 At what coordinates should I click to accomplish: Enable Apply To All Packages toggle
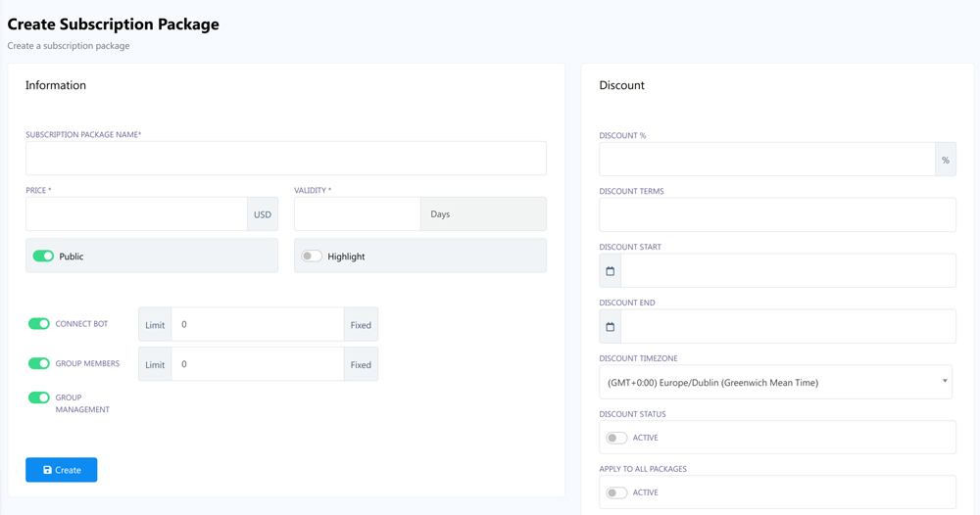(616, 492)
